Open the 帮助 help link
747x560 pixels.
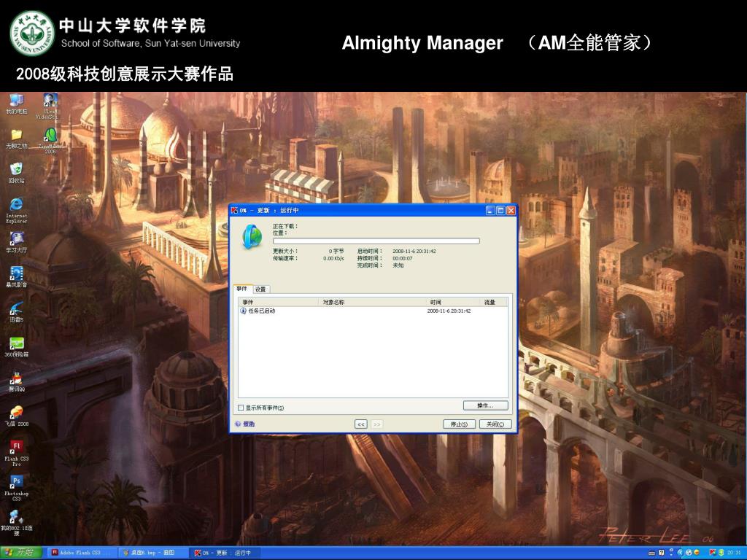coord(249,424)
